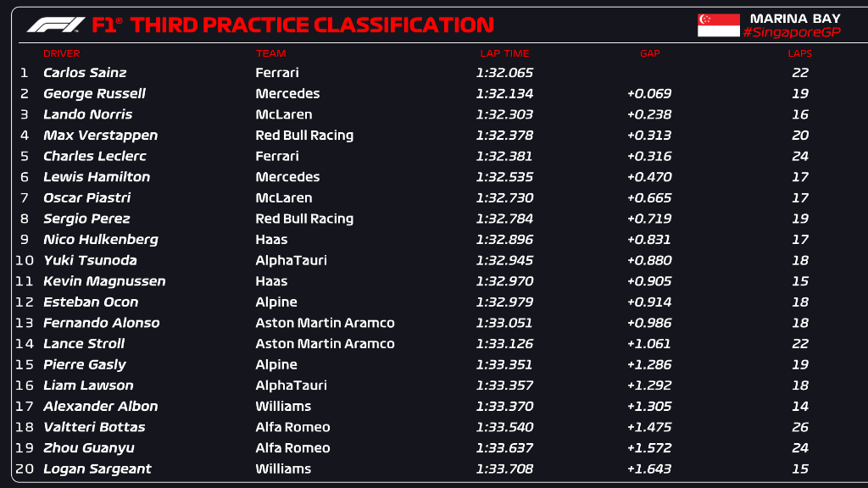Screen dimensions: 868x488
Task: Click the Singapore flag icon
Action: [x=718, y=25]
